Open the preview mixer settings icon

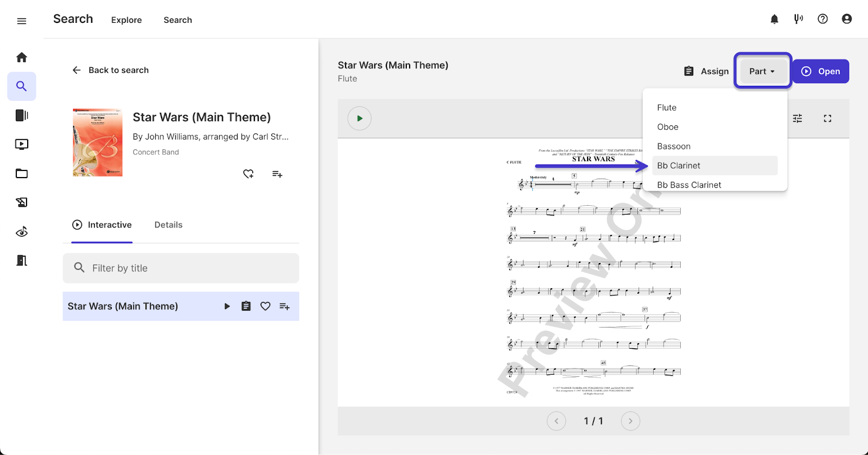click(797, 118)
